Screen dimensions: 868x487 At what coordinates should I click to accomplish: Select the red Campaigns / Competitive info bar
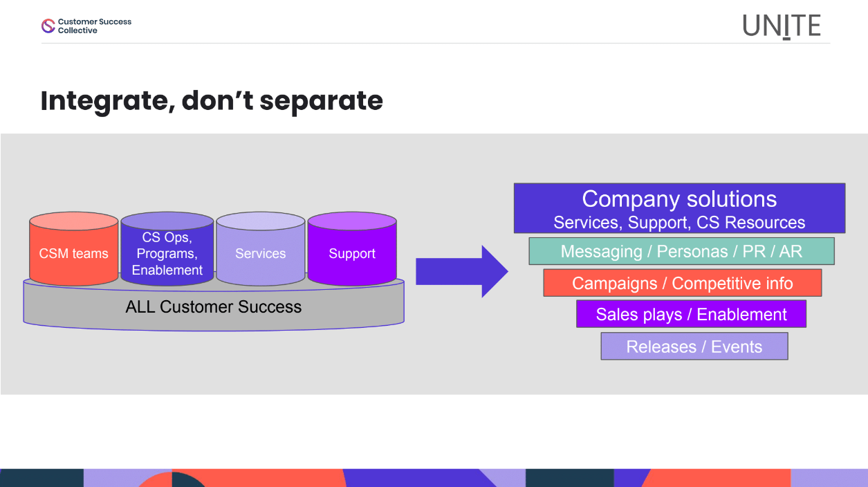coord(682,283)
